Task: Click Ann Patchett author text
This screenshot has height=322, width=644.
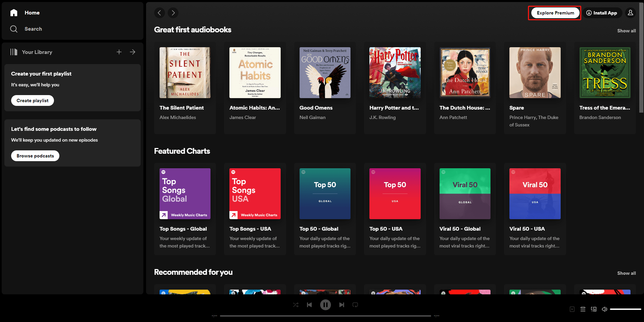Action: point(453,117)
